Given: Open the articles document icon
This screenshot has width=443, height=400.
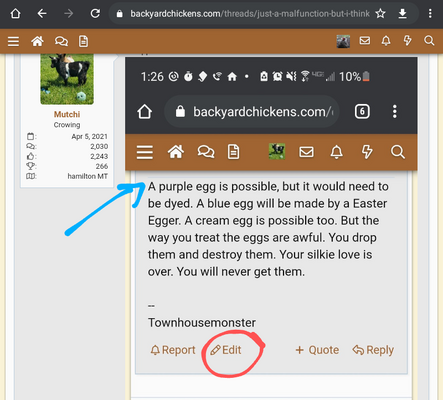Looking at the screenshot, I should (x=83, y=41).
